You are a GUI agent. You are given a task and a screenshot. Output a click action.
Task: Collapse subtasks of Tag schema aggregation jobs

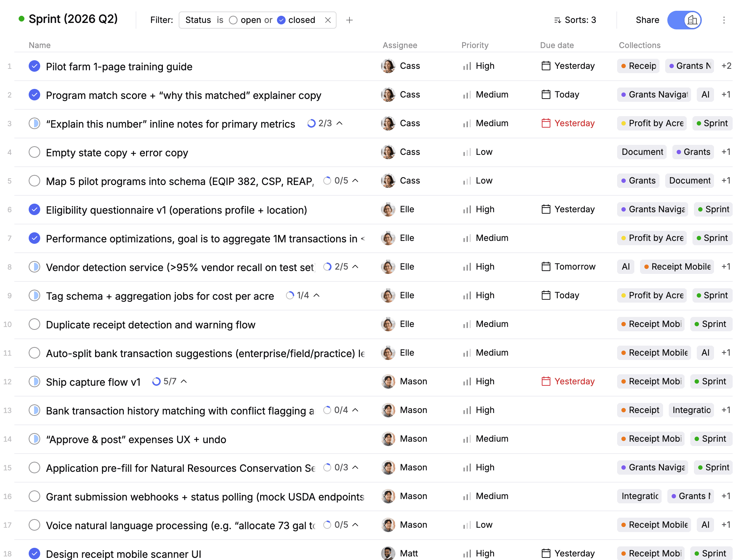316,295
